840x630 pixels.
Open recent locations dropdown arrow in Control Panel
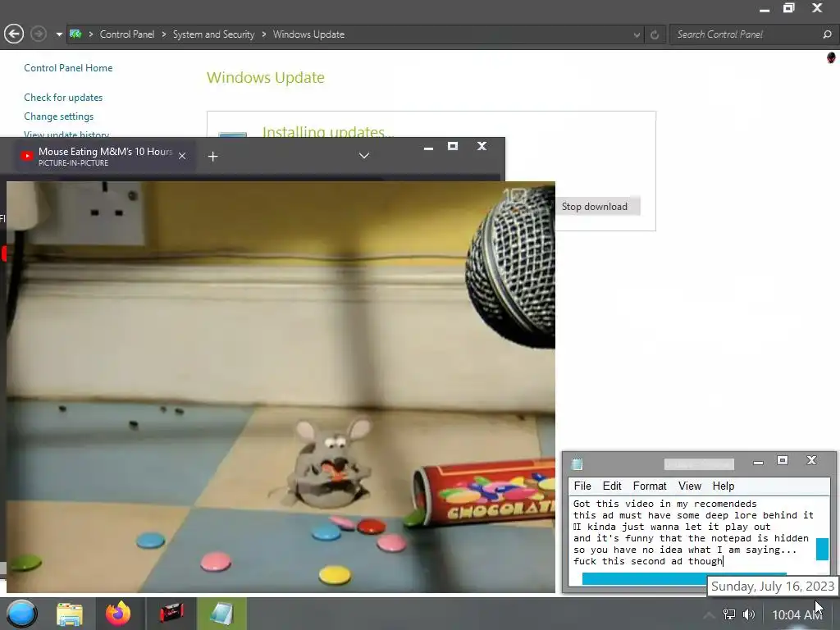pyautogui.click(x=59, y=34)
